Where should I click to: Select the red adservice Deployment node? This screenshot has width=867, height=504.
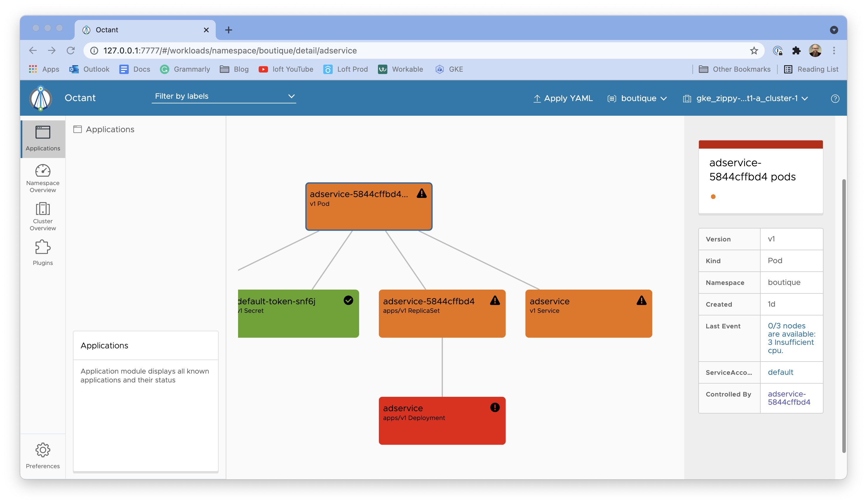click(x=442, y=421)
